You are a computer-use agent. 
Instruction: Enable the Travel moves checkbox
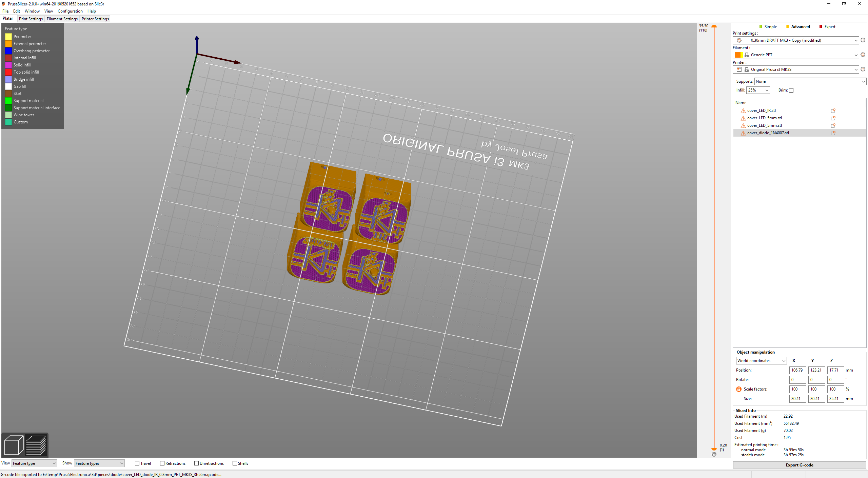click(137, 463)
